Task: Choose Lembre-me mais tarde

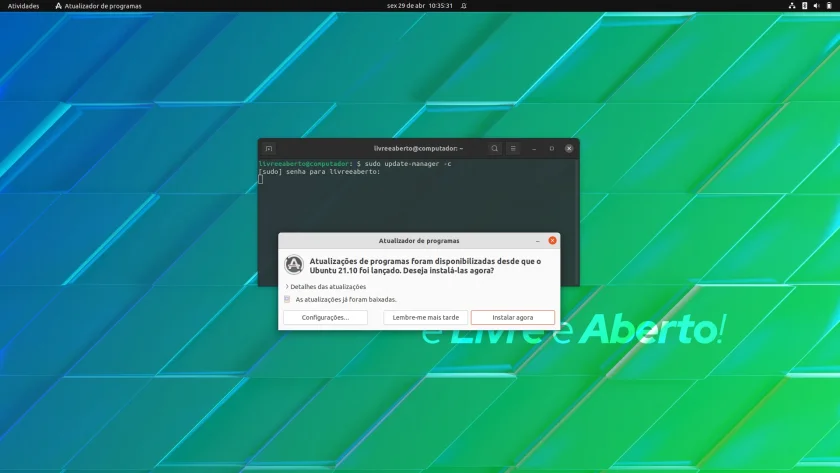Action: (x=425, y=317)
